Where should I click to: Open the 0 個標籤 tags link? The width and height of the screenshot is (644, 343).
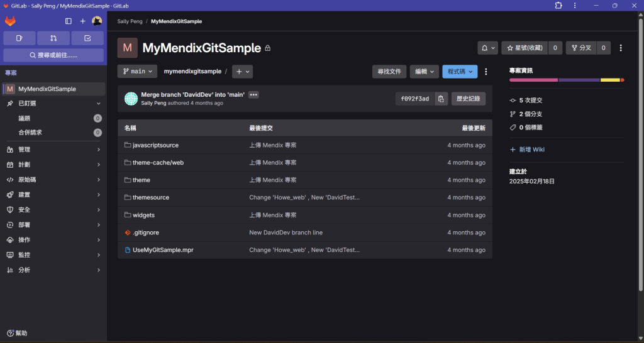pyautogui.click(x=526, y=128)
